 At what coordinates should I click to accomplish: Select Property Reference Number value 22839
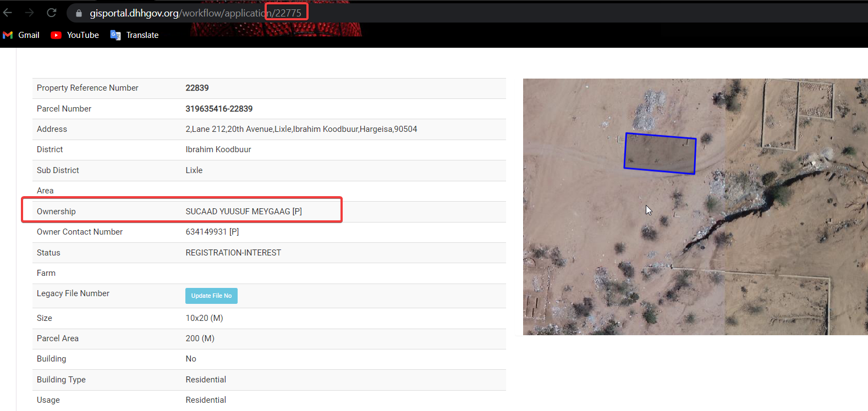(197, 88)
